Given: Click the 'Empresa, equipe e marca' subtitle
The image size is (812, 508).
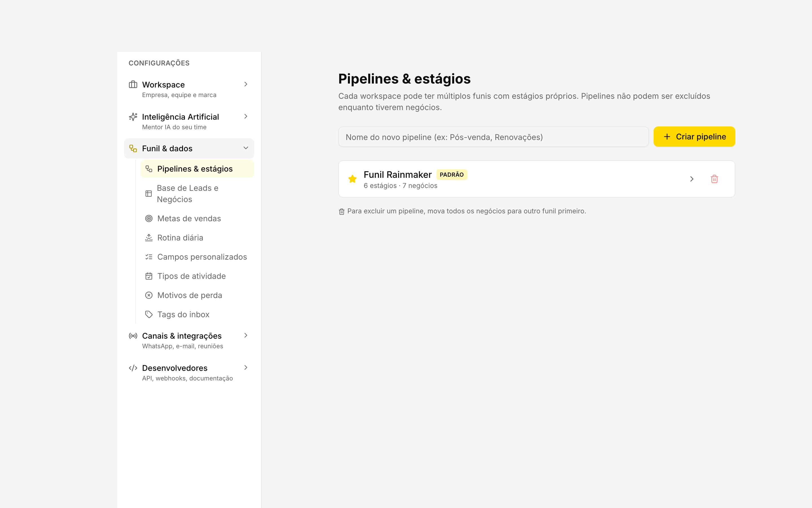Looking at the screenshot, I should 179,95.
